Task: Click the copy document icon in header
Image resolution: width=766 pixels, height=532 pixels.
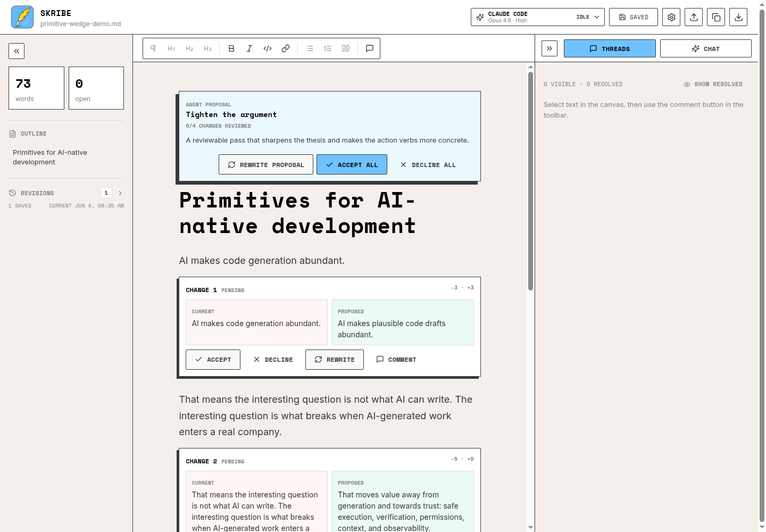Action: pos(716,17)
